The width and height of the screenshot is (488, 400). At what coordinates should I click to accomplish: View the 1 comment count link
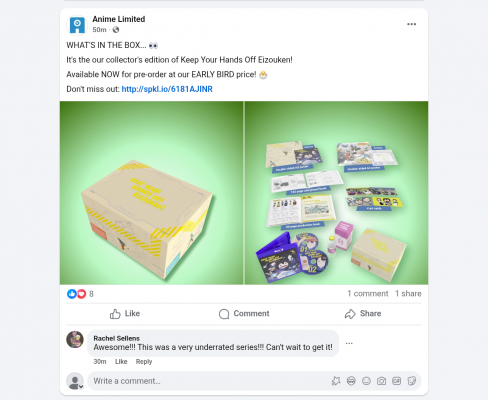point(368,294)
